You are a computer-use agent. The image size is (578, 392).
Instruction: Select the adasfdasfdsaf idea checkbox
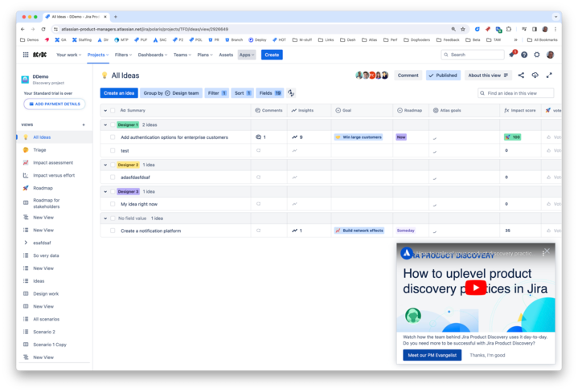click(x=113, y=178)
